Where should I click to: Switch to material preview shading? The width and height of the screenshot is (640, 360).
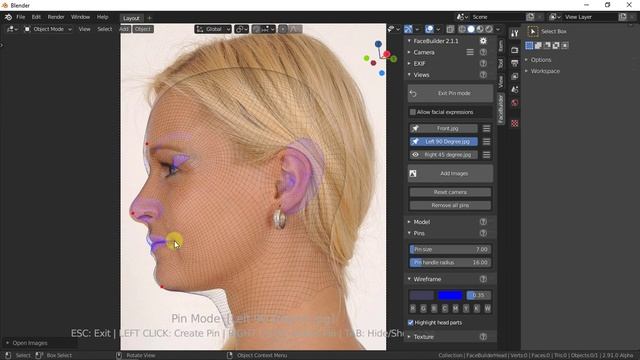pyautogui.click(x=480, y=29)
